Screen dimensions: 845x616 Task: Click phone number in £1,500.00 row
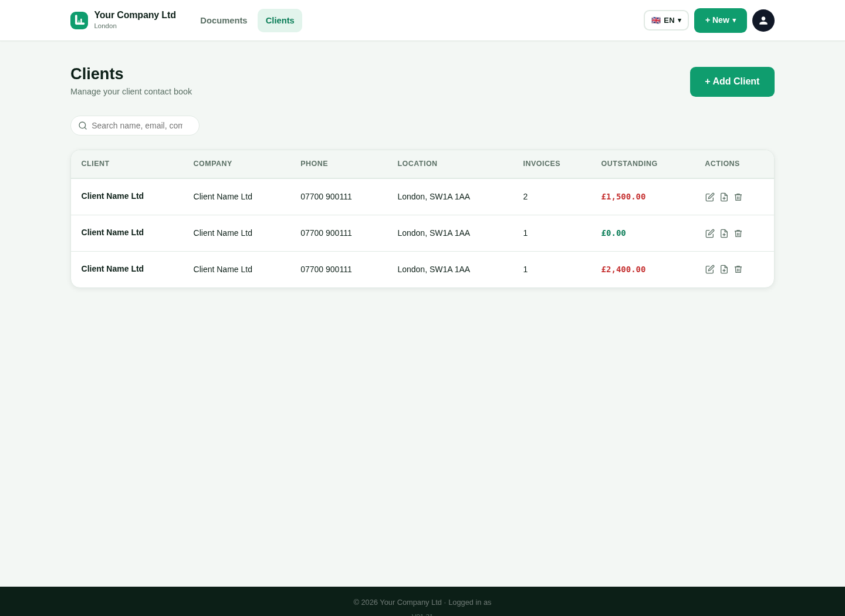pos(326,197)
